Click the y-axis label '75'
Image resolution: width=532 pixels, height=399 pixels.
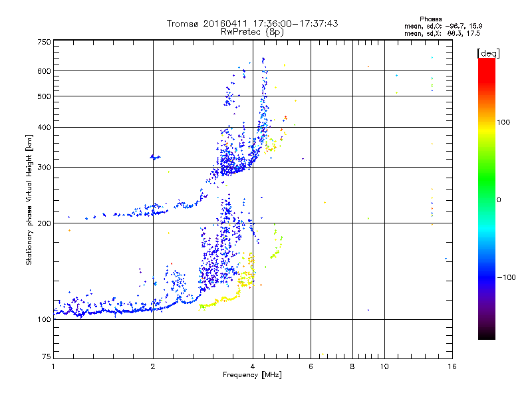click(x=47, y=356)
